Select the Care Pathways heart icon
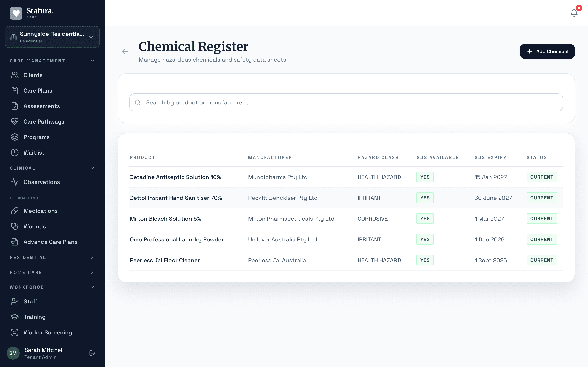Viewport: 588px width, 367px height. point(14,122)
